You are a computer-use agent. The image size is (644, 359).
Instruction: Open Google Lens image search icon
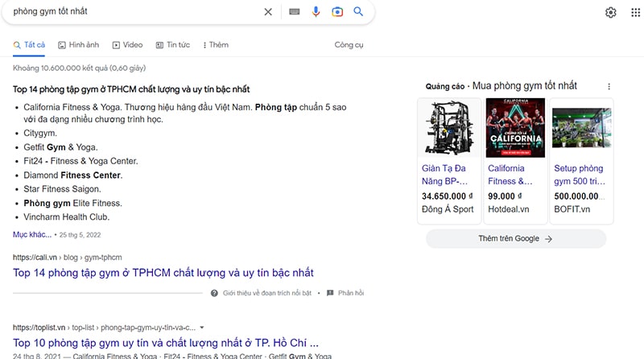(337, 12)
